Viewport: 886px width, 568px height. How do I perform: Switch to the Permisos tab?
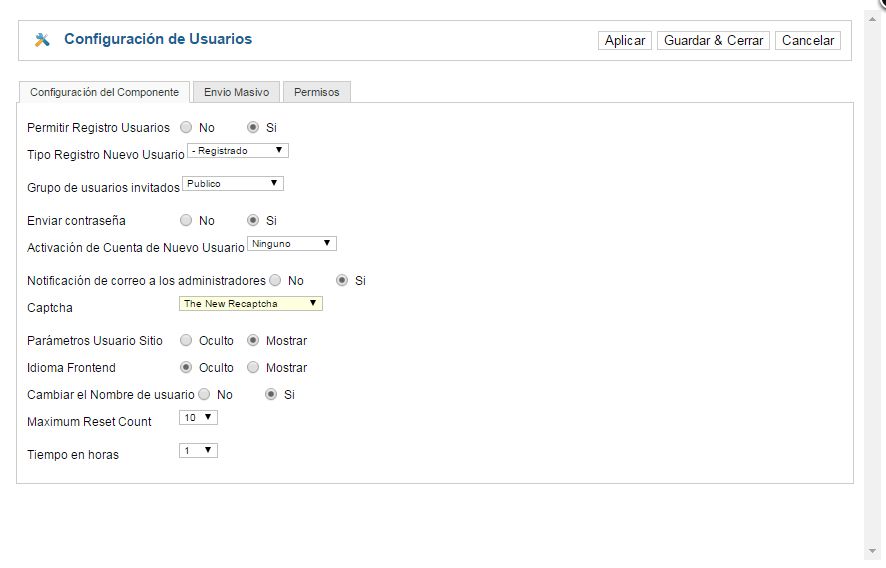tap(316, 92)
